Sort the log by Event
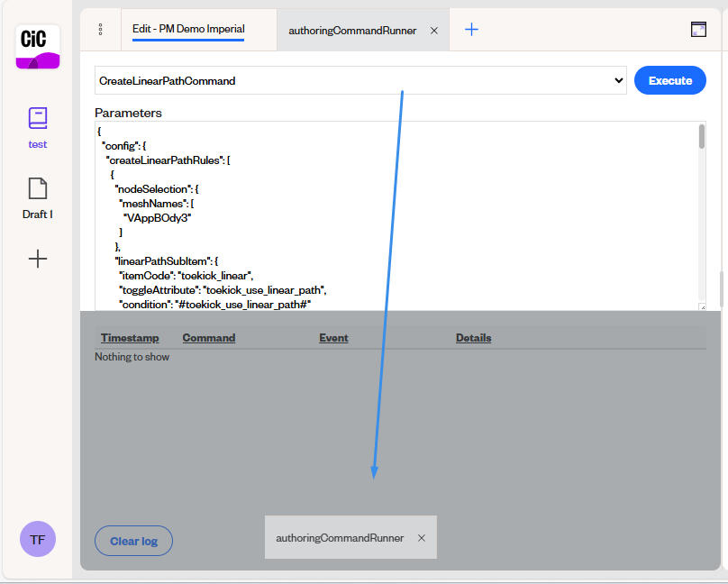 tap(333, 337)
